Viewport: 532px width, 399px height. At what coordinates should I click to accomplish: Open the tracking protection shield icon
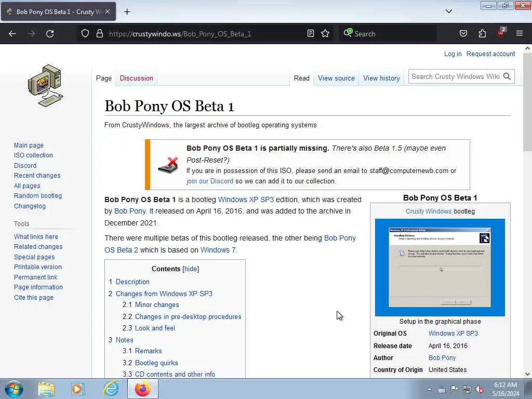click(x=85, y=33)
